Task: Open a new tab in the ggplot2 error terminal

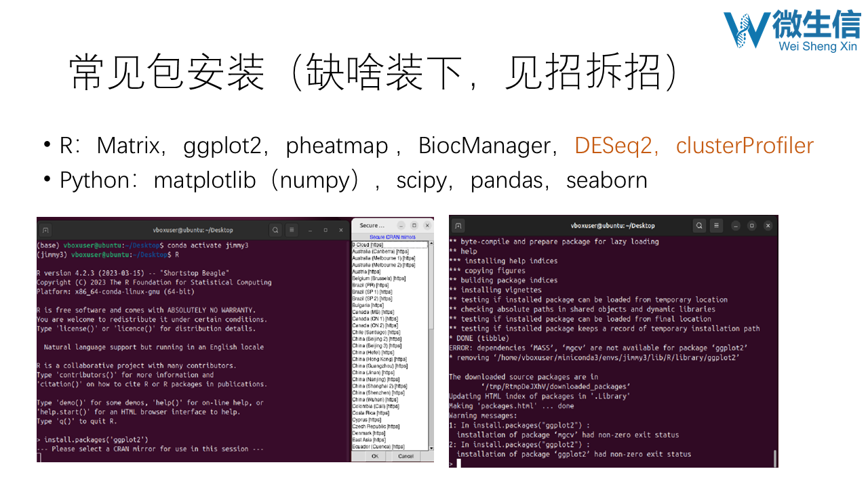Action: pyautogui.click(x=458, y=226)
